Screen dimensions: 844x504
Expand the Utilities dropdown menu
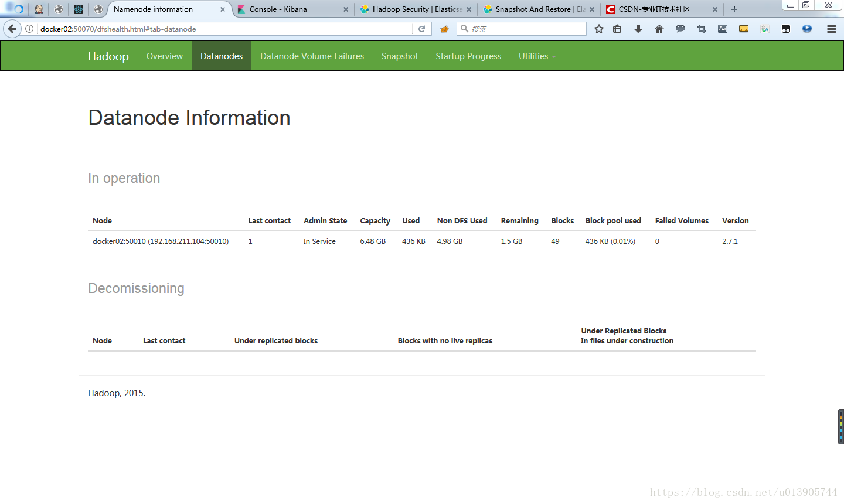(537, 56)
